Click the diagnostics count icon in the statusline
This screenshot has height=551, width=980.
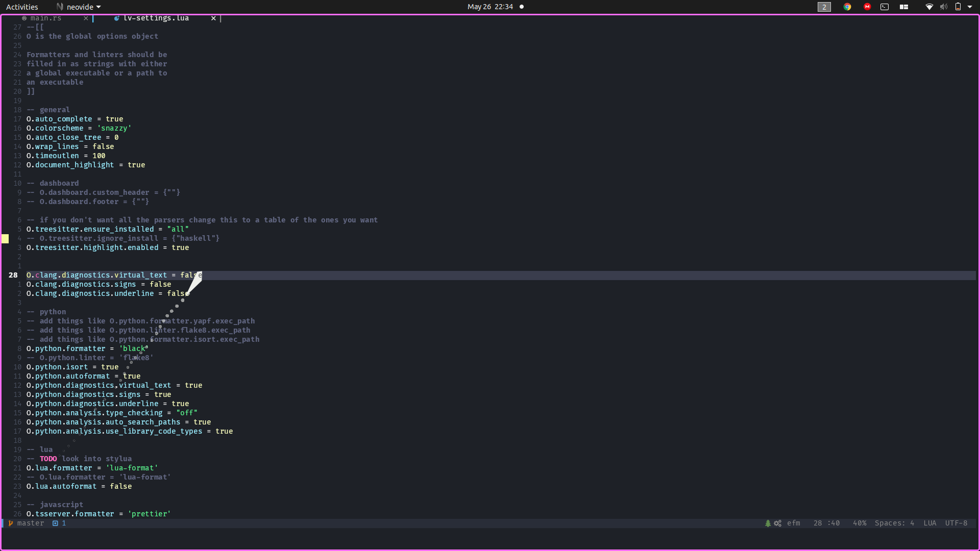pos(56,523)
